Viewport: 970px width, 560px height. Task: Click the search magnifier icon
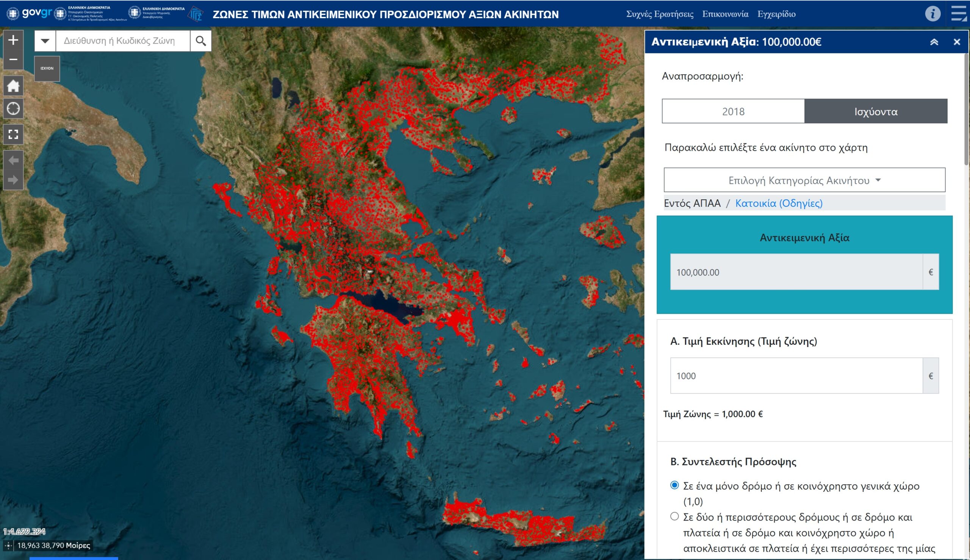coord(201,41)
